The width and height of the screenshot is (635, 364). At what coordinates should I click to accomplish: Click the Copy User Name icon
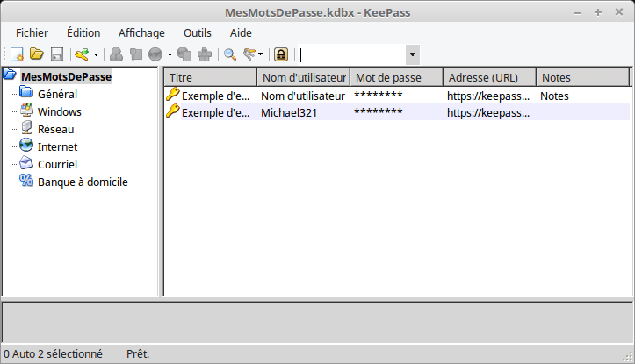tap(116, 54)
